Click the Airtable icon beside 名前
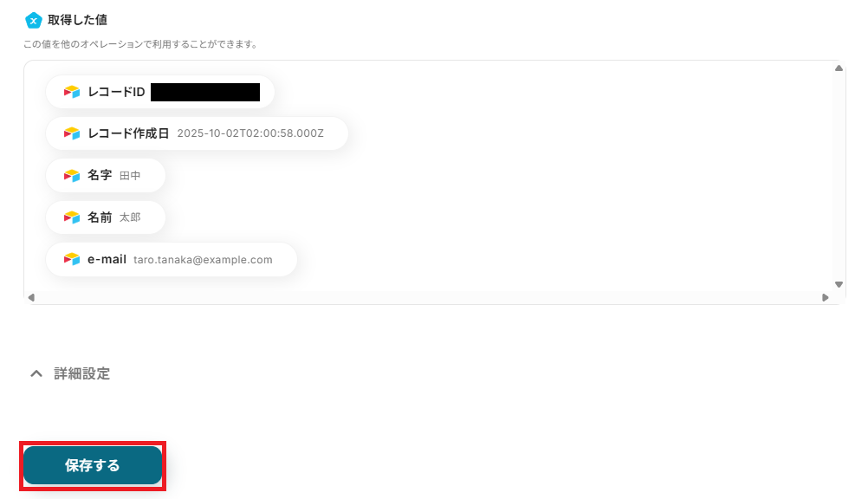The width and height of the screenshot is (868, 499). pos(72,217)
